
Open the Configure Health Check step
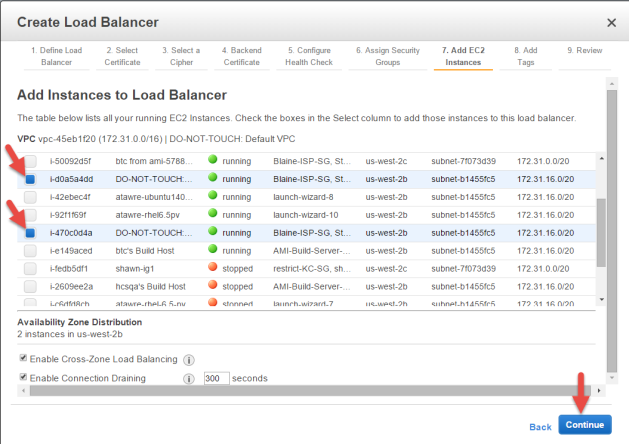309,56
